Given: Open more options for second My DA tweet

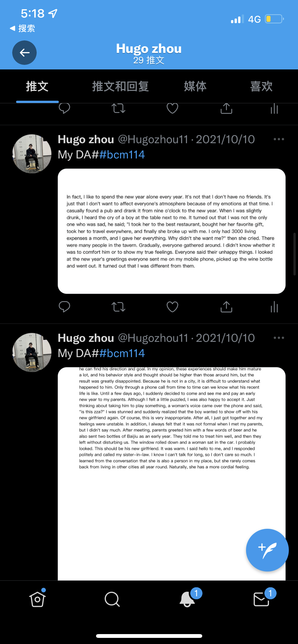Looking at the screenshot, I should click(x=279, y=338).
